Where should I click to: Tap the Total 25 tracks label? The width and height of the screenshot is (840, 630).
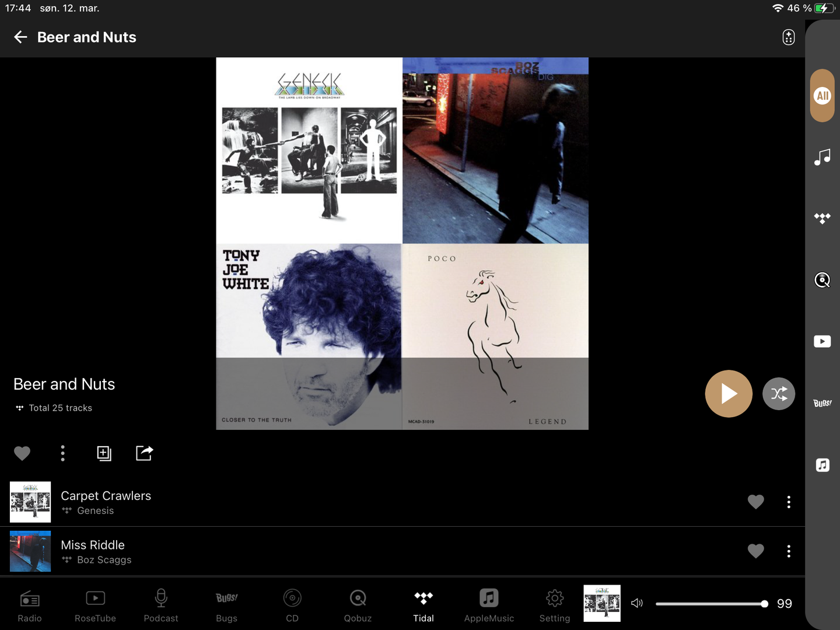(x=61, y=408)
